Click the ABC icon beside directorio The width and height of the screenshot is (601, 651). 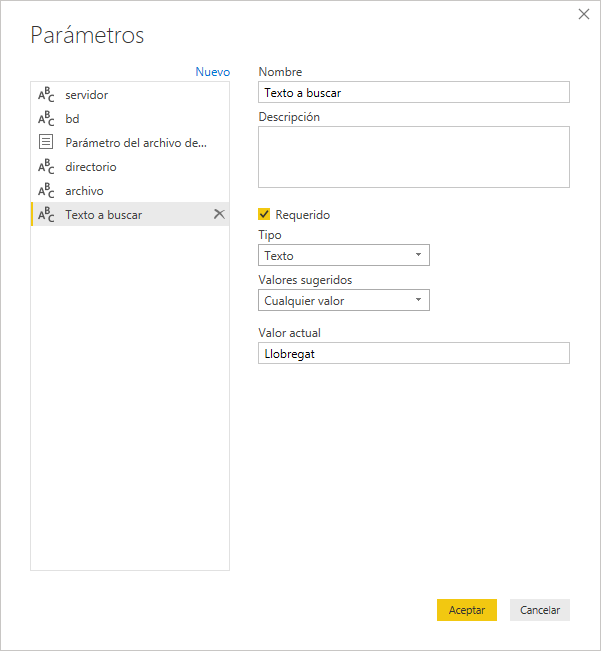click(x=46, y=167)
